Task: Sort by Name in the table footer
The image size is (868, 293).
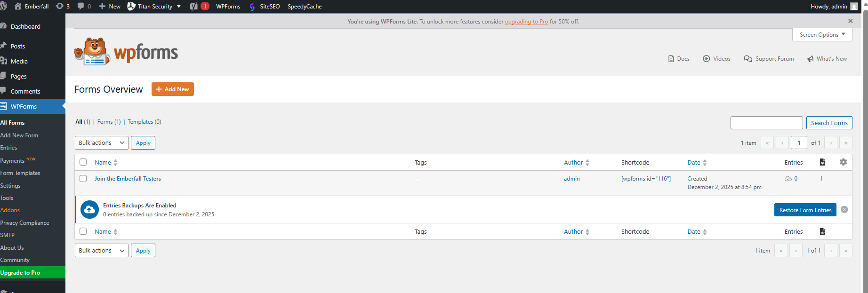Action: click(x=106, y=231)
